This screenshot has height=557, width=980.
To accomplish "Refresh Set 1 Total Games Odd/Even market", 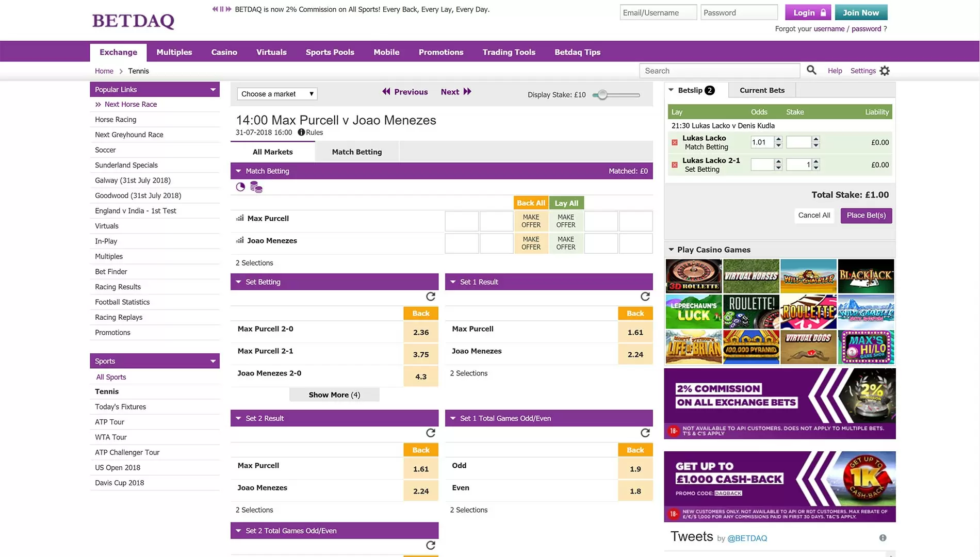I will pyautogui.click(x=645, y=433).
